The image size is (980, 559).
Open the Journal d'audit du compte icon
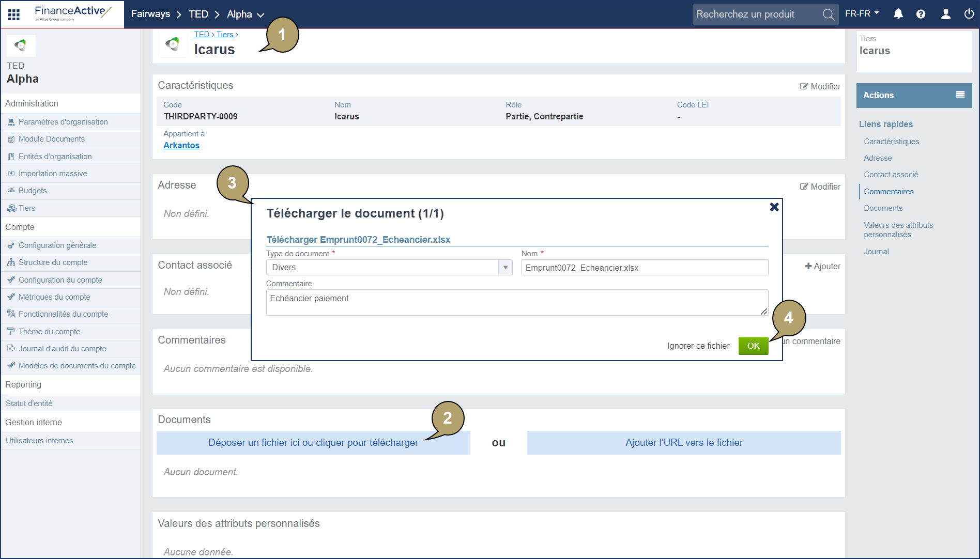[11, 348]
